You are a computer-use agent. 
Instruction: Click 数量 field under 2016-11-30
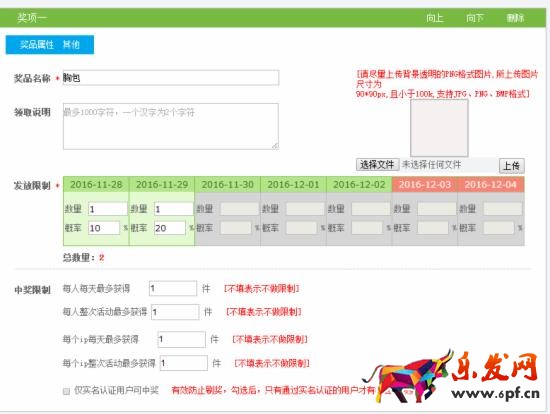pos(239,209)
